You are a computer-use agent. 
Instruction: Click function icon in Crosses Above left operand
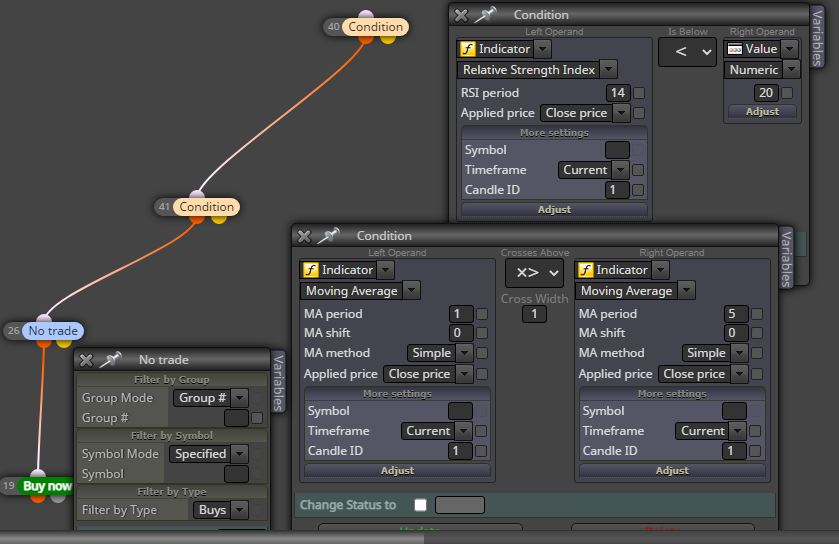coord(311,270)
